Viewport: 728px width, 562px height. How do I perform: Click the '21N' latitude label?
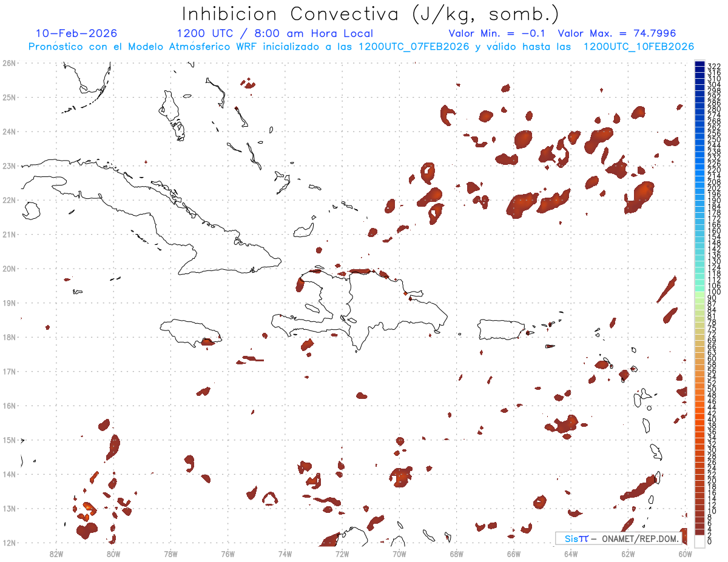tap(9, 234)
